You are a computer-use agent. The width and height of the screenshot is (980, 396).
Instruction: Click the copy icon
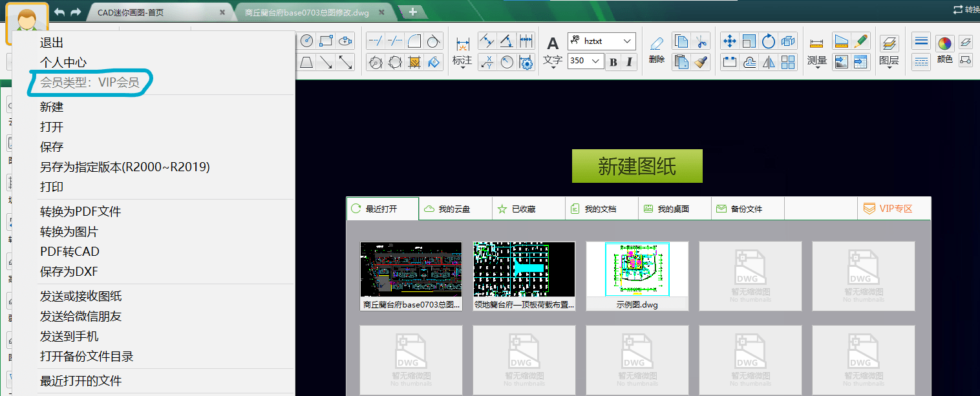click(x=681, y=41)
